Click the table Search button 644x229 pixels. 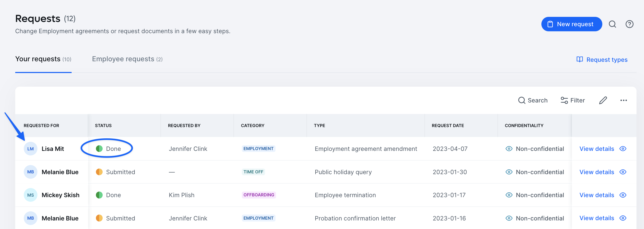pos(533,100)
